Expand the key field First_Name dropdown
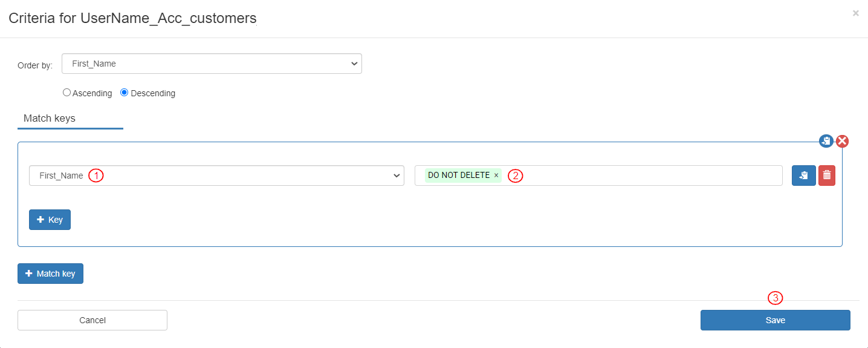Viewport: 868px width, 348px height. click(216, 176)
